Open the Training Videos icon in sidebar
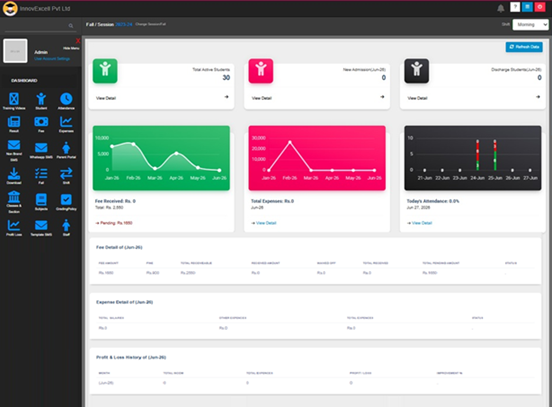This screenshot has width=552, height=407. pos(14,99)
